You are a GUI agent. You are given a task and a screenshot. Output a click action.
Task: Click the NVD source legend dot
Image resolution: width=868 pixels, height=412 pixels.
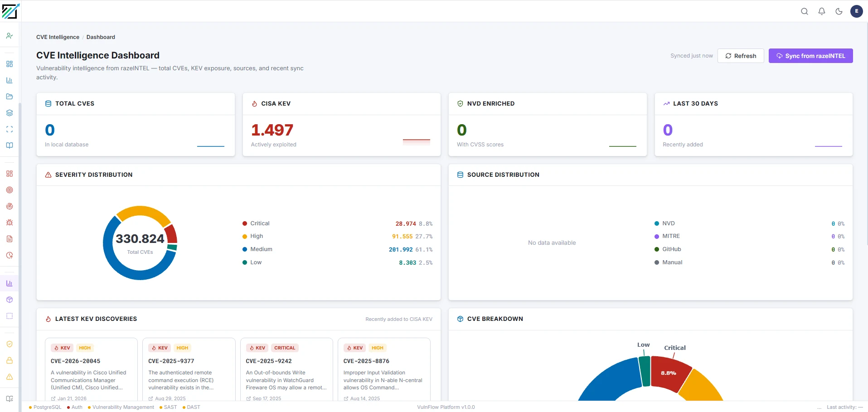click(657, 223)
